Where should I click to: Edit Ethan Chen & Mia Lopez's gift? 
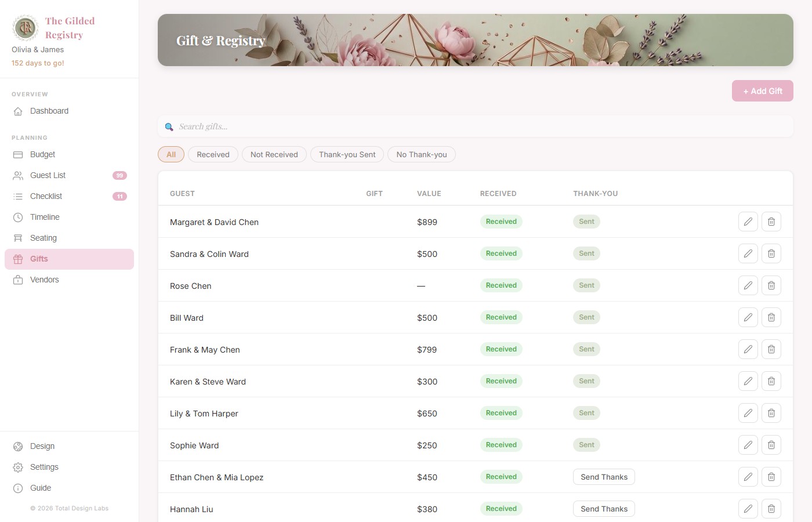click(x=748, y=477)
